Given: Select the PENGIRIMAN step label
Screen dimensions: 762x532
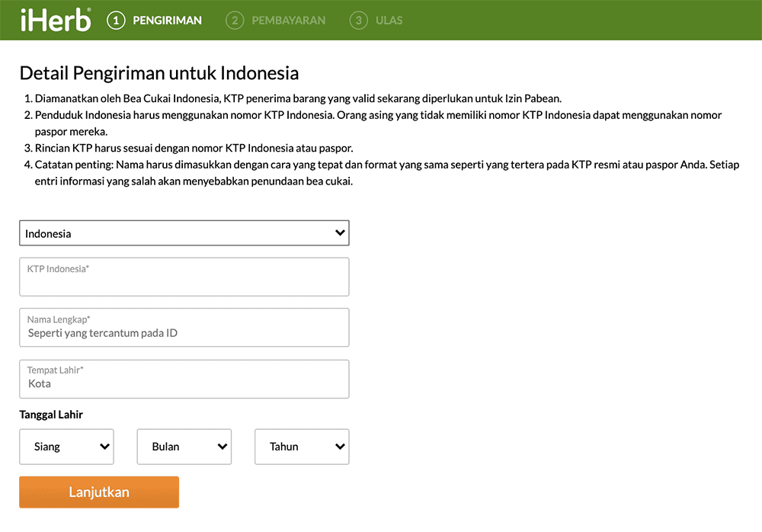Looking at the screenshot, I should click(167, 21).
